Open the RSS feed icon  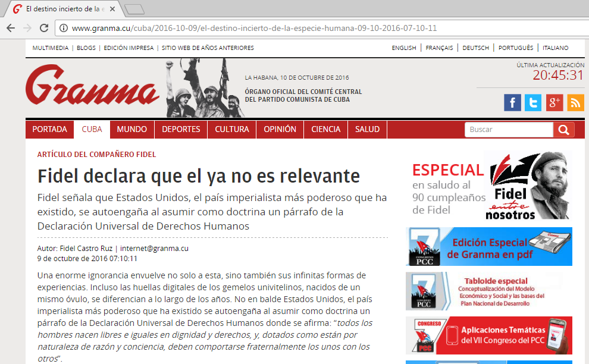click(575, 102)
